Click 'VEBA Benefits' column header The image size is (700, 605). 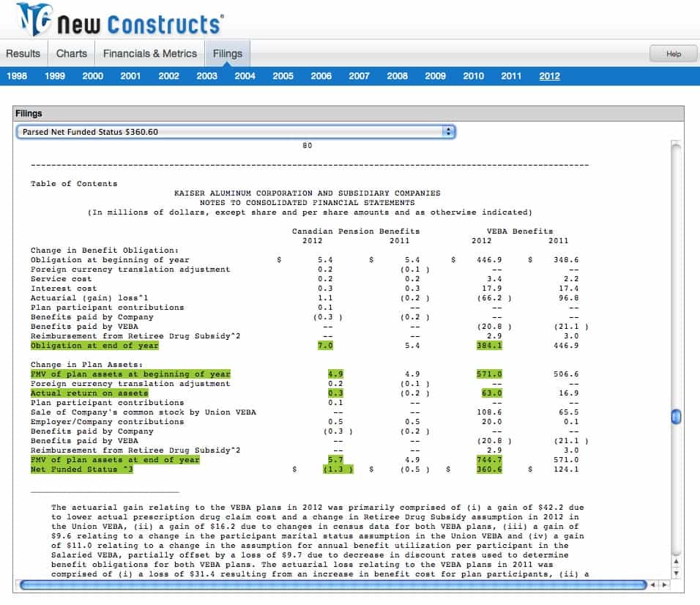520,231
